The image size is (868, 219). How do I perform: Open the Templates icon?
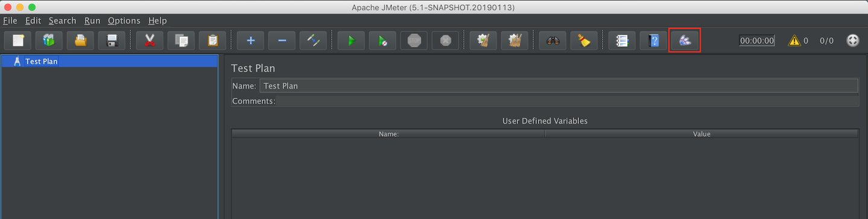pos(49,40)
